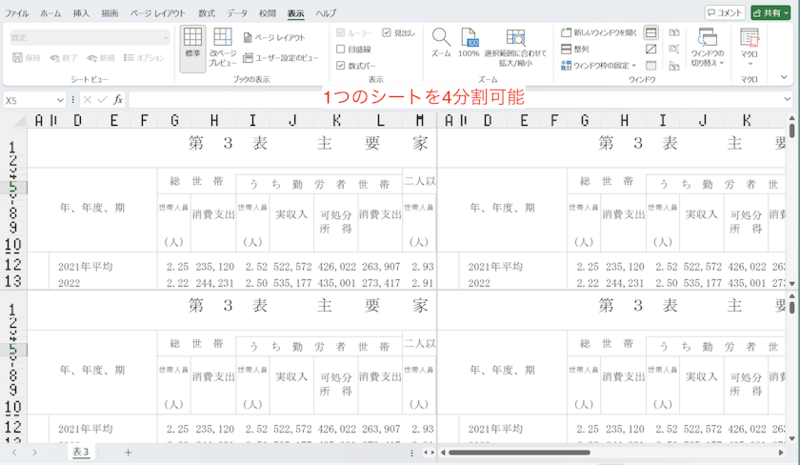Open ユーザー設定のビュー custom views
Viewport: 800px width, 465px height.
tap(281, 58)
